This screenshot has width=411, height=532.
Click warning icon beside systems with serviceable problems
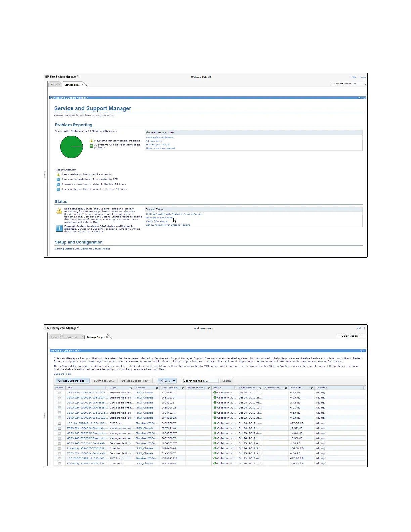pos(91,141)
